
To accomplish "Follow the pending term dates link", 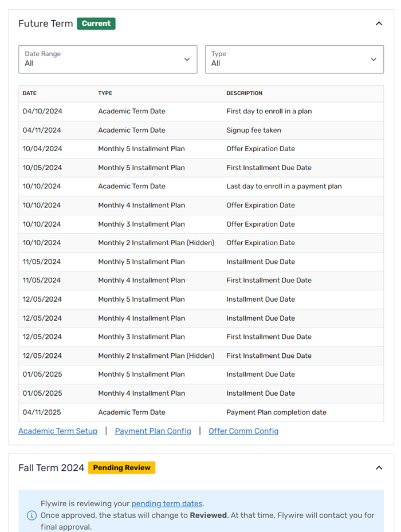I will pos(167,504).
